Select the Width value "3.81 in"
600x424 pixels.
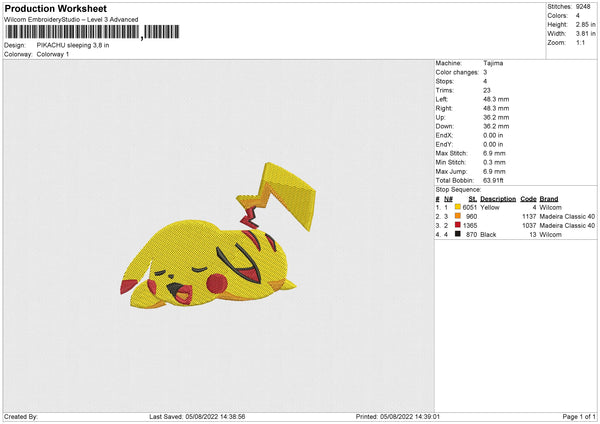click(x=585, y=34)
